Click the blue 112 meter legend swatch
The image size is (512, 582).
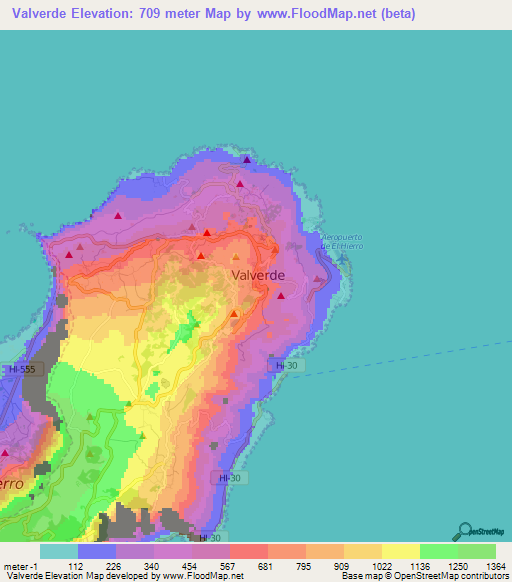click(x=97, y=551)
